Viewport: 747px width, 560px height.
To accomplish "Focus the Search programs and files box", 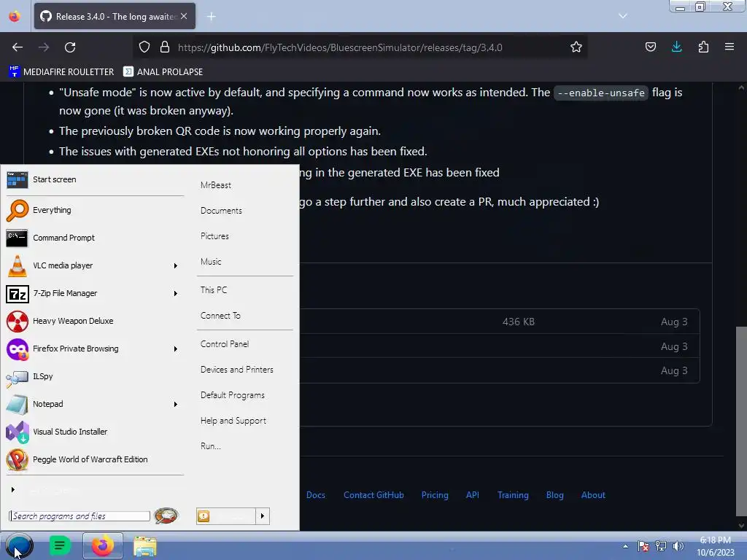I will 80,516.
